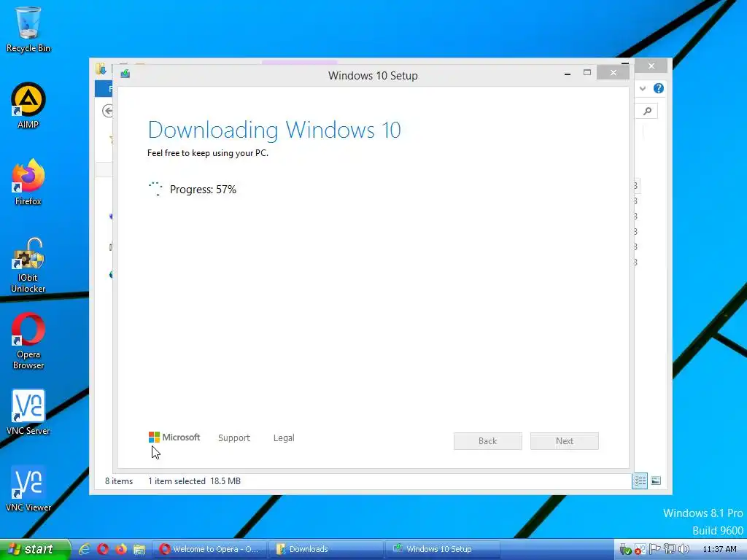Click the search magnifier in Downloads window
The image size is (747, 560).
[x=647, y=111]
